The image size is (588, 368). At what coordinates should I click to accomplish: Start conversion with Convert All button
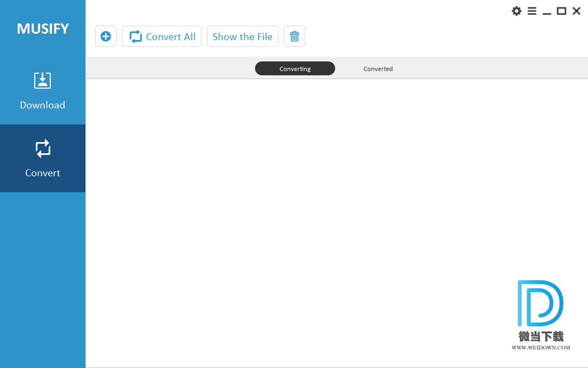pos(161,36)
